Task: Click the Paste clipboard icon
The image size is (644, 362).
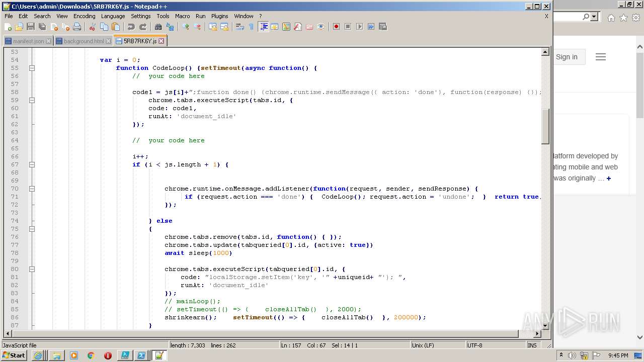Action: click(x=116, y=27)
